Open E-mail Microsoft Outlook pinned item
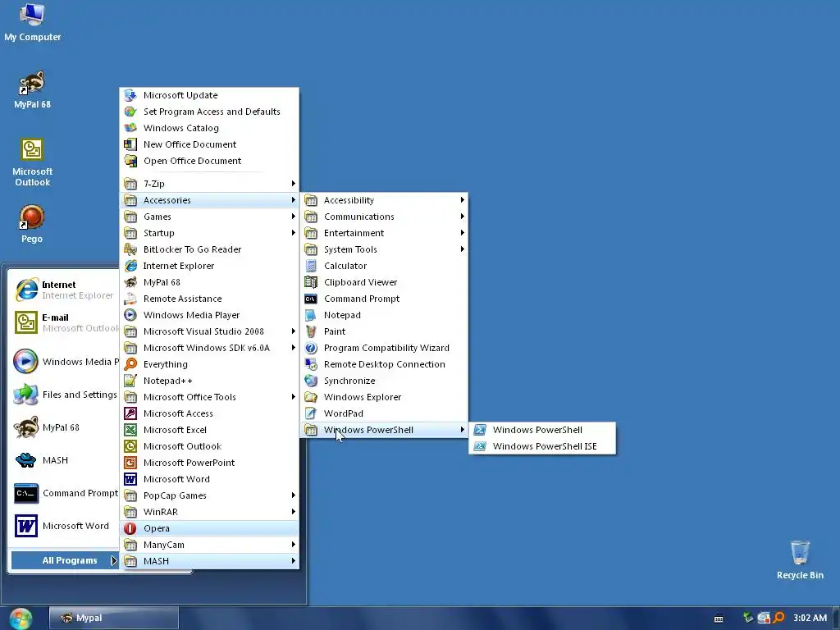The image size is (840, 630). 64,322
